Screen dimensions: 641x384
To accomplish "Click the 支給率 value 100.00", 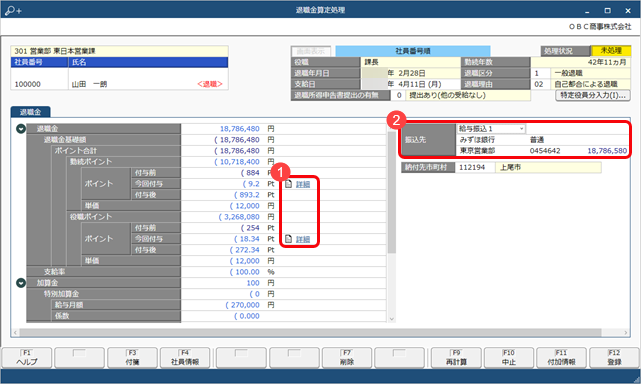I will point(244,272).
